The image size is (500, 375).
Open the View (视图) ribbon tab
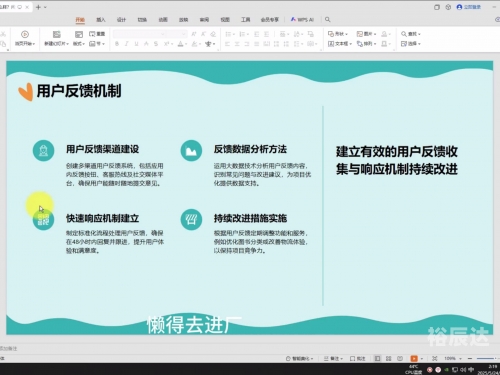point(225,20)
